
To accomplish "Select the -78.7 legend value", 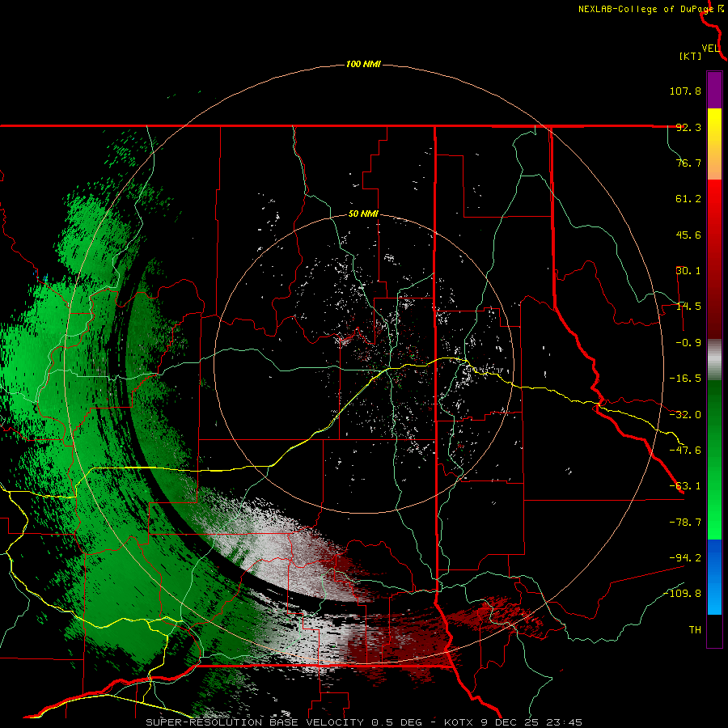I will (x=685, y=523).
